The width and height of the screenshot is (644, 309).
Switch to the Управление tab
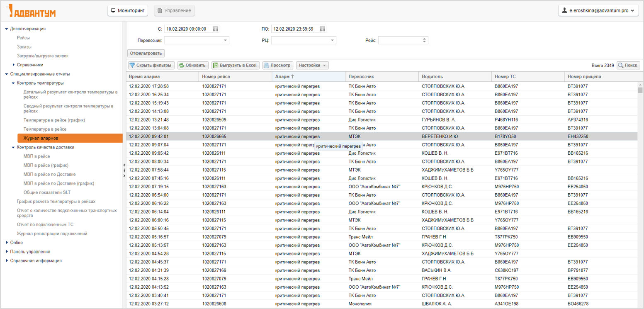tap(174, 11)
